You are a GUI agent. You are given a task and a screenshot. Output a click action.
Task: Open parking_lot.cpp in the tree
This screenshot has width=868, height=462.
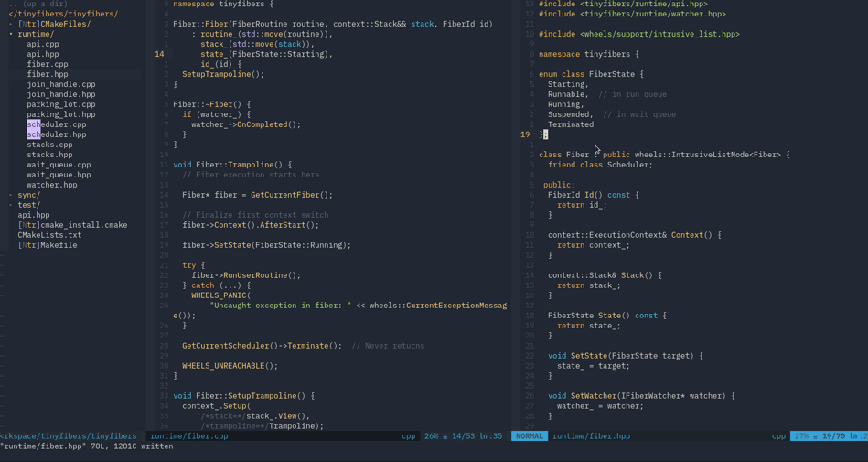[x=61, y=104]
